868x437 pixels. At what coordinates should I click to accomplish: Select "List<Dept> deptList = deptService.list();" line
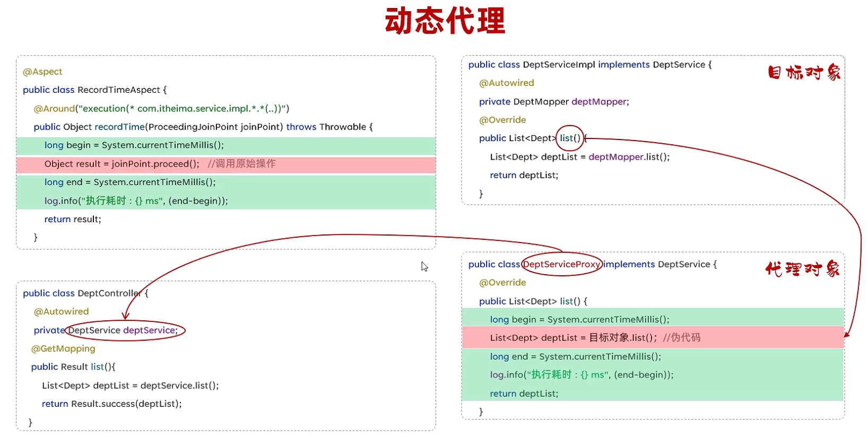pyautogui.click(x=131, y=386)
